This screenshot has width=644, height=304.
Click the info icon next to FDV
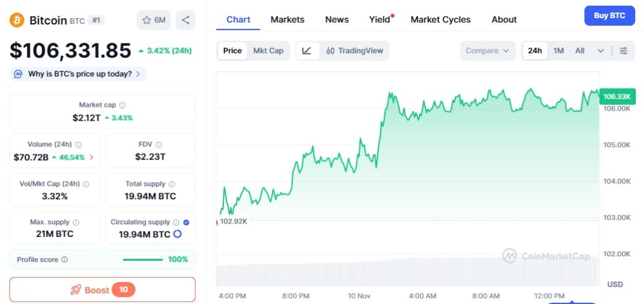[158, 145]
